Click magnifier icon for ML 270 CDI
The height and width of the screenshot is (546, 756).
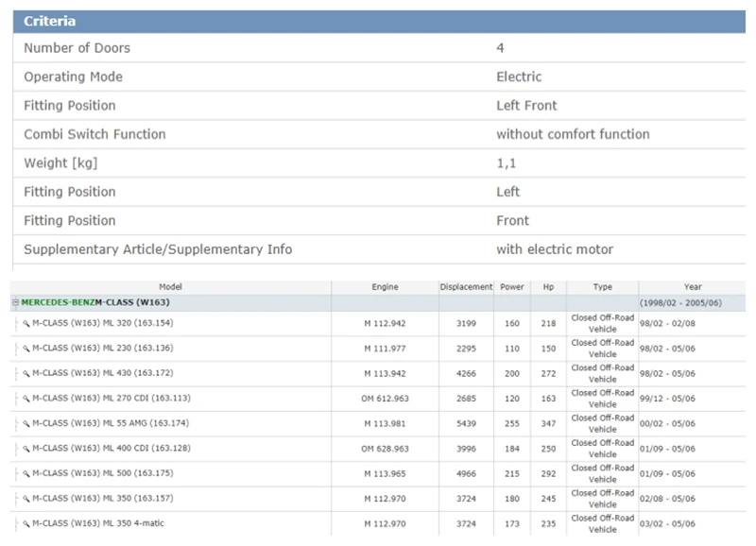26,399
